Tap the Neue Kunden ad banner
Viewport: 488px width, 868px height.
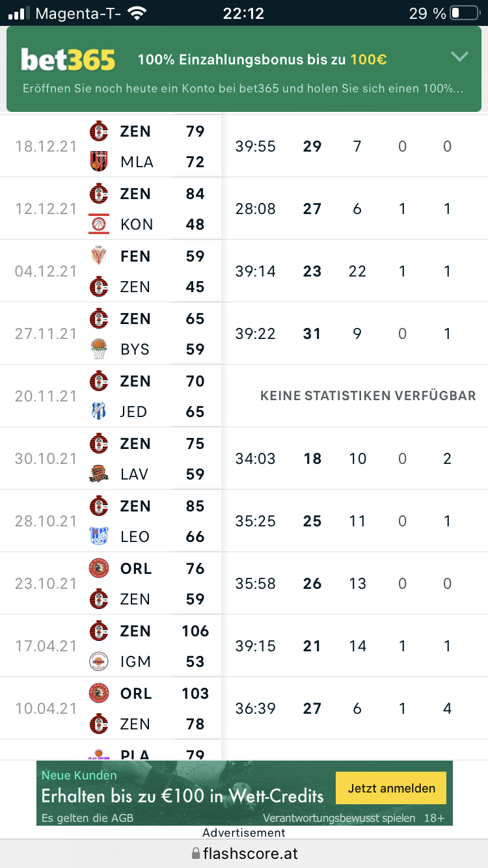[244, 793]
